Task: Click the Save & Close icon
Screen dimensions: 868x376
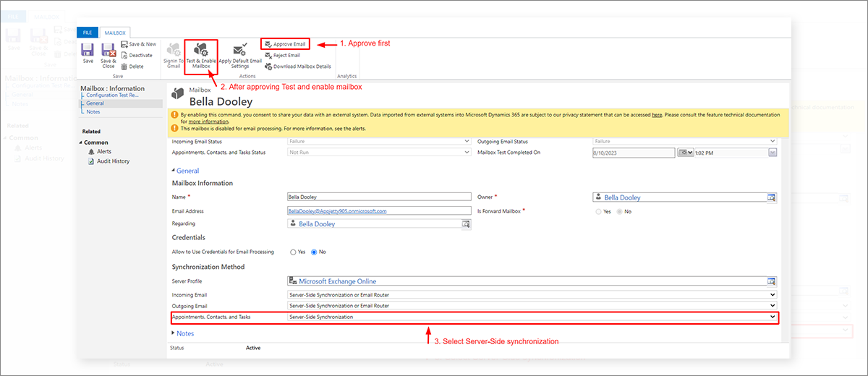Action: pos(109,56)
